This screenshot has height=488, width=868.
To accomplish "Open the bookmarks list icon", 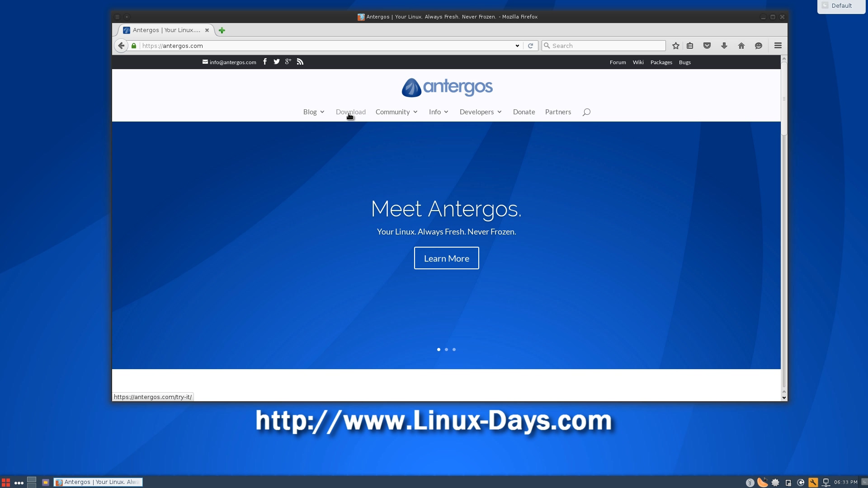I will 690,46.
